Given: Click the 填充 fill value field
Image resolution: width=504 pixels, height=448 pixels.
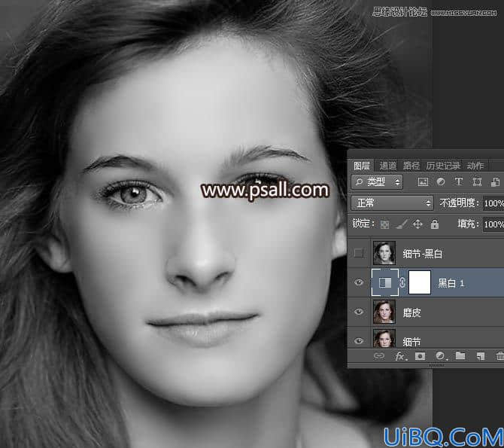Looking at the screenshot, I should pyautogui.click(x=493, y=224).
